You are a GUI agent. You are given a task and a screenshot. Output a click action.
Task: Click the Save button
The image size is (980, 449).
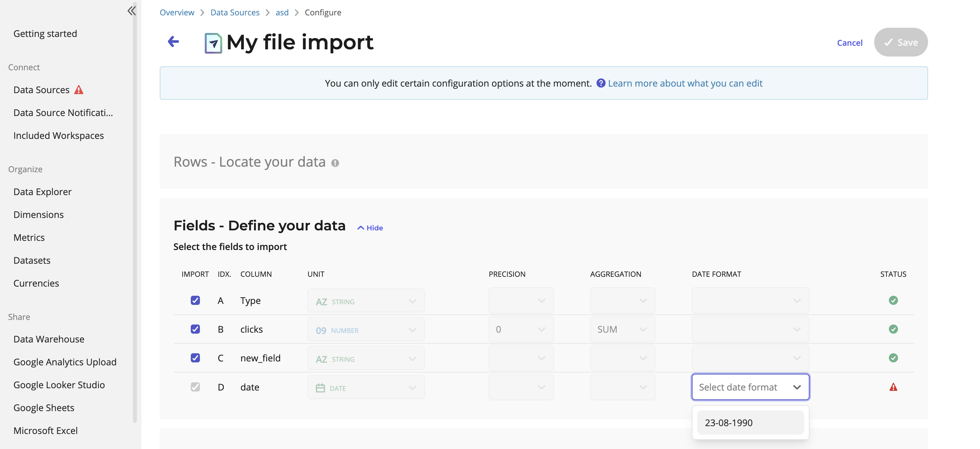click(901, 42)
